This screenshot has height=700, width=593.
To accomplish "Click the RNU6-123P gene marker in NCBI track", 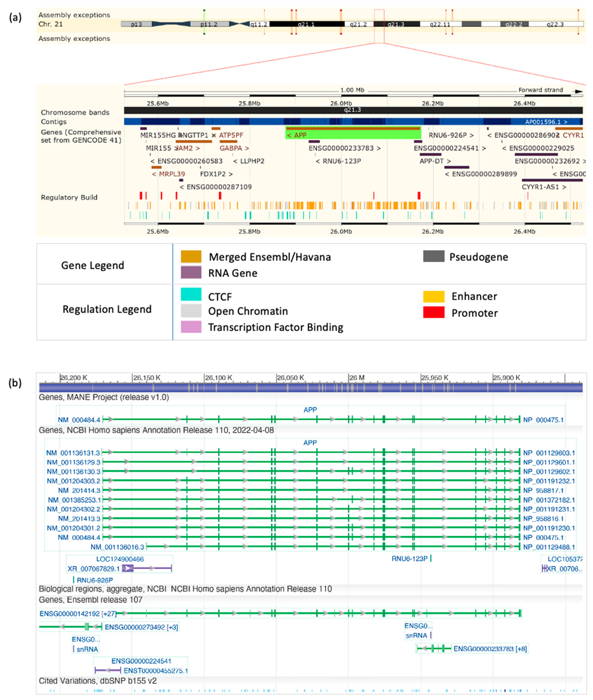I will (431, 559).
